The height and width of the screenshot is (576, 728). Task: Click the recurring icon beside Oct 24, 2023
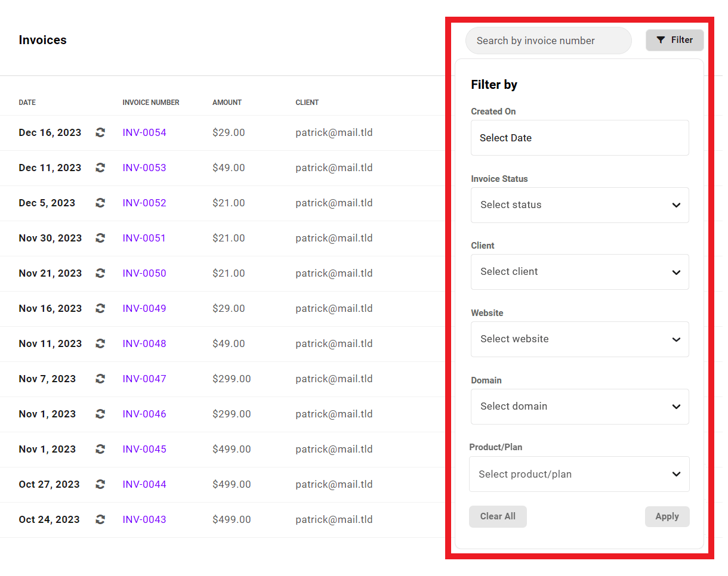click(x=100, y=519)
